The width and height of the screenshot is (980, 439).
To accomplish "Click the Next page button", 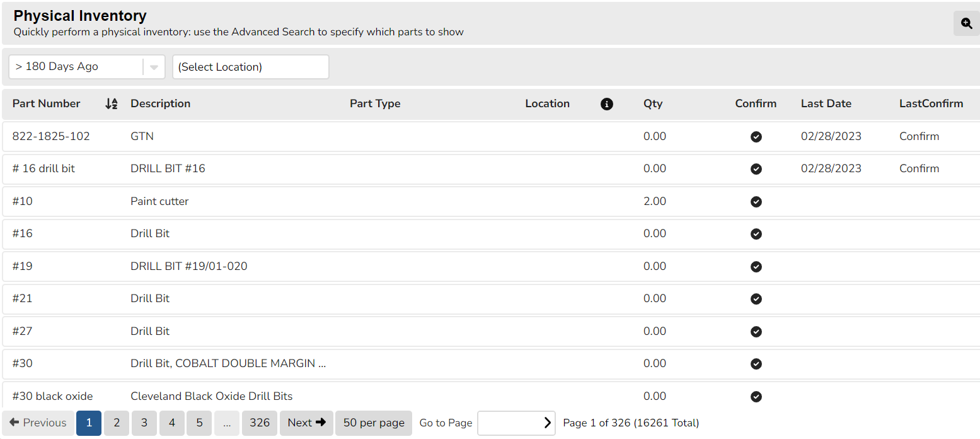I will point(306,423).
